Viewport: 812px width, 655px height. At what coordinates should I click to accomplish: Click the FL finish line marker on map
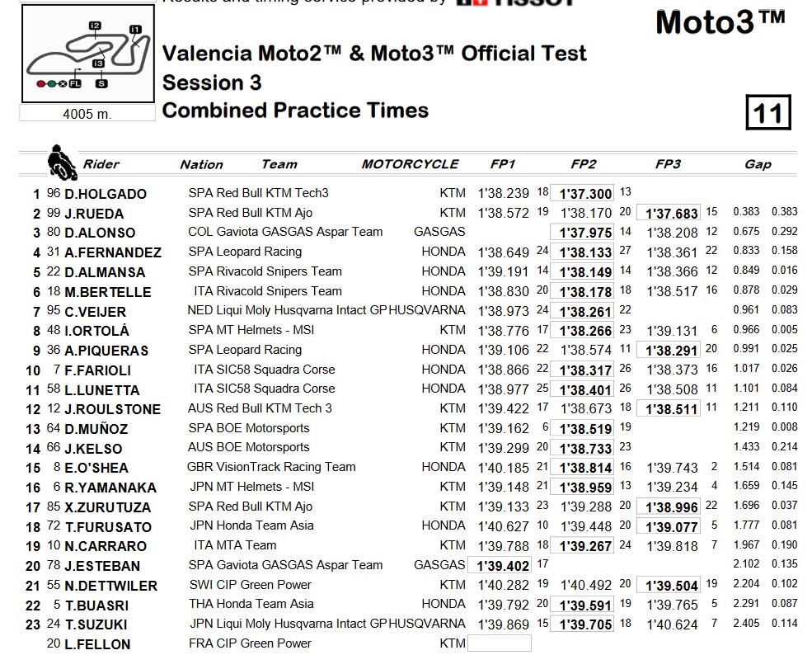76,83
